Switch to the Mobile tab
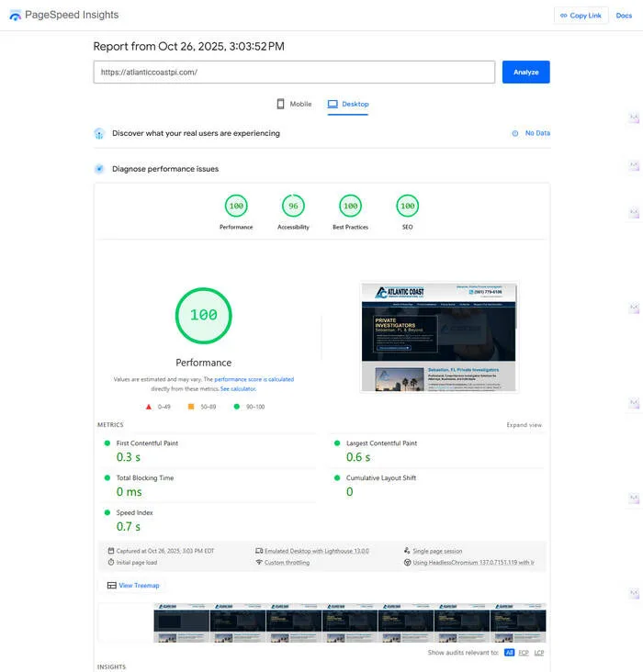The height and width of the screenshot is (672, 643). coord(294,105)
